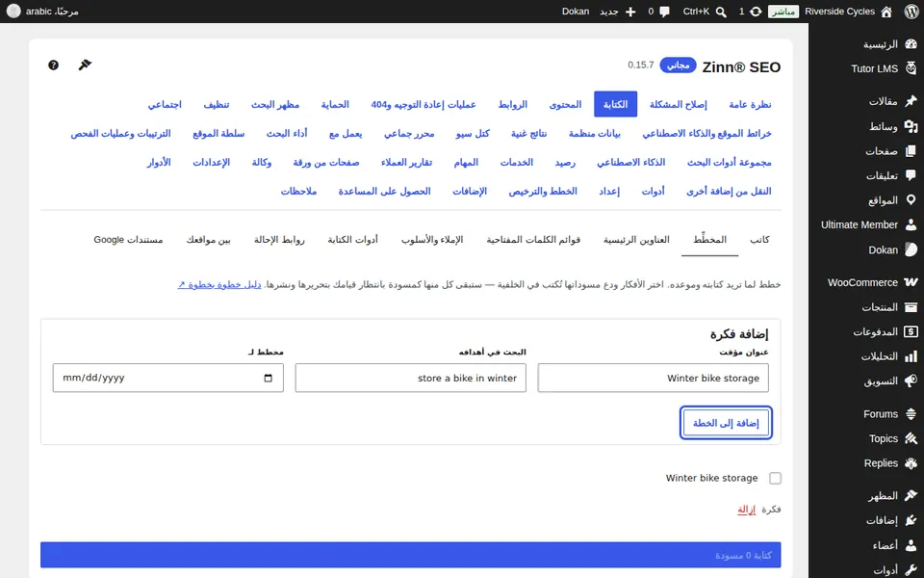Open the بيانات منظمة tab
Viewport: 924px width, 578px height.
click(594, 133)
